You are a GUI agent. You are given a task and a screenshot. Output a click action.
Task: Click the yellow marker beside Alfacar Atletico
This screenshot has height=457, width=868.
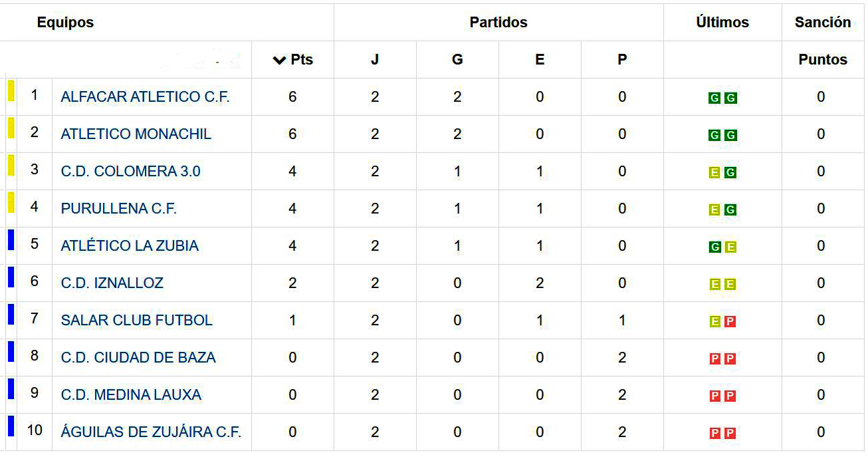click(11, 90)
